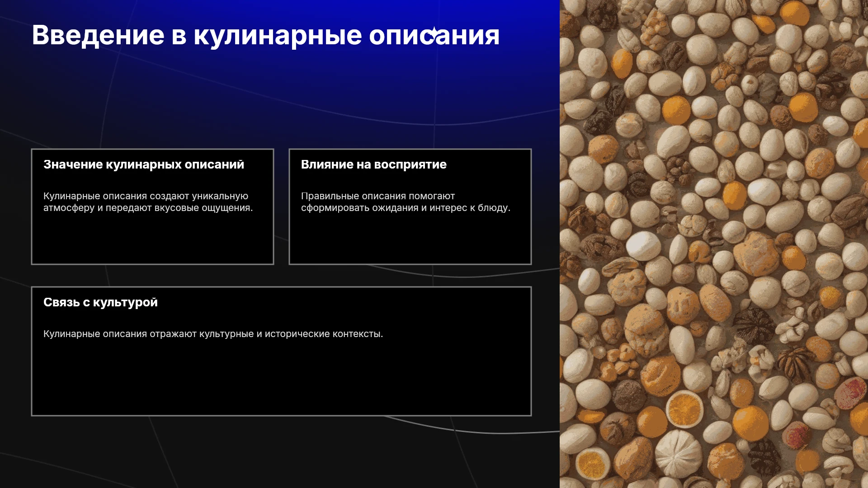
Task: Click the small sparkle star icon in title
Action: [x=434, y=34]
